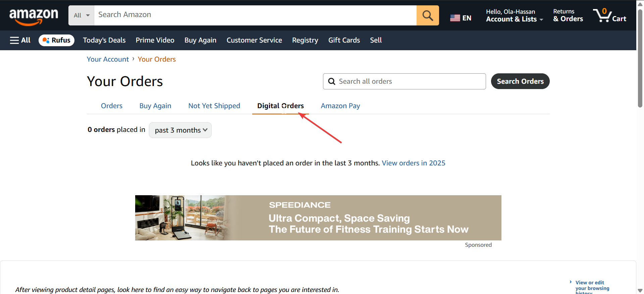Click the Search Orders button
Screen dimensions: 644x294
tap(520, 81)
